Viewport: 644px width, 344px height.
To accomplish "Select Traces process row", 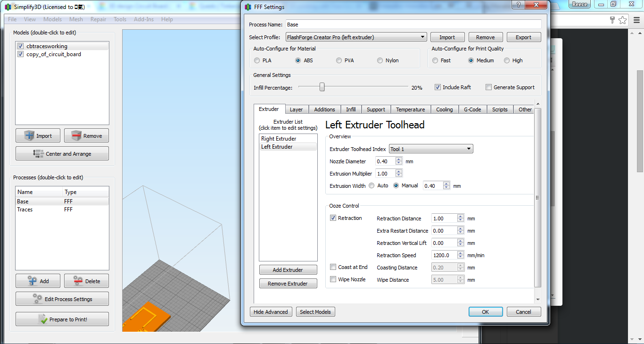I will 62,210.
